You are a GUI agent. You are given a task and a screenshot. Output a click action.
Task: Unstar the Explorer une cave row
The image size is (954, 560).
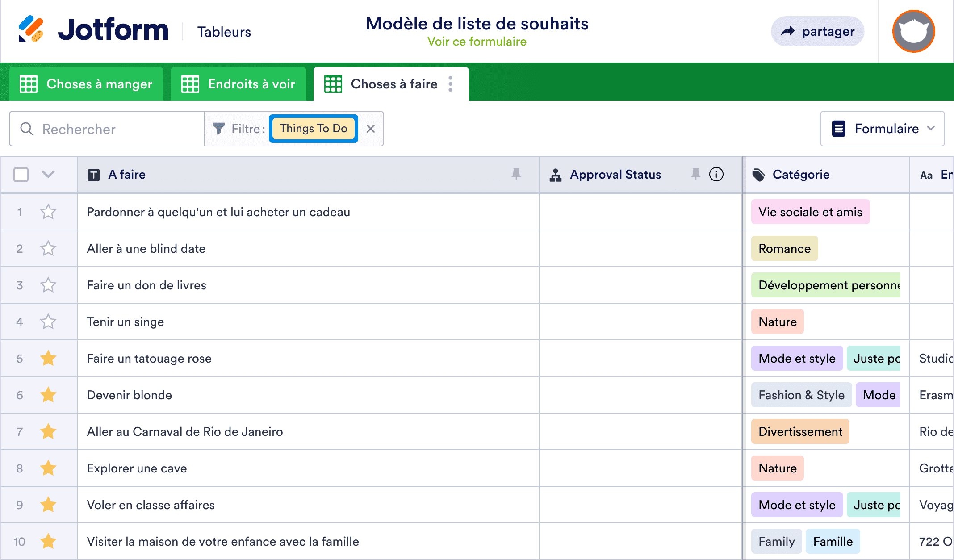(x=48, y=468)
